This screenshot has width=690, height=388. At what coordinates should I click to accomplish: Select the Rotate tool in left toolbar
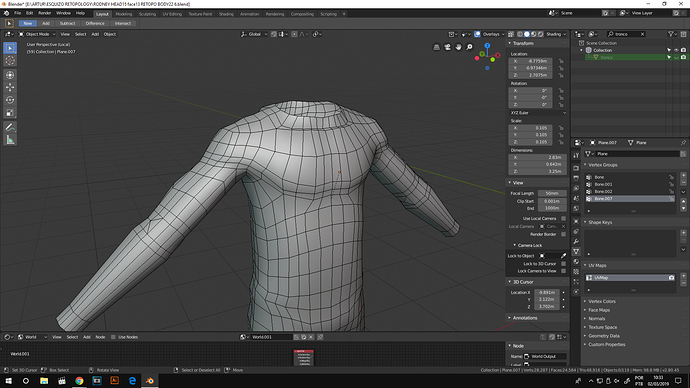pos(10,100)
